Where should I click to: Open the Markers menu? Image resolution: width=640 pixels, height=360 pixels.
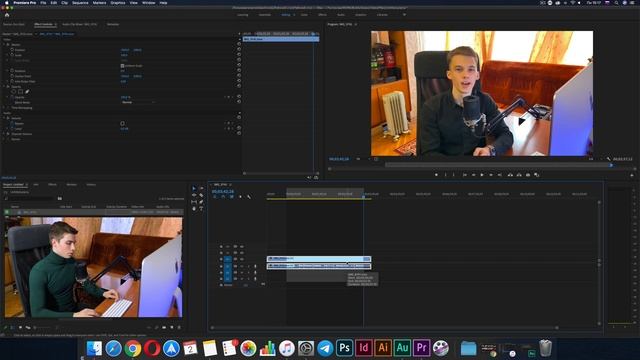click(x=99, y=2)
